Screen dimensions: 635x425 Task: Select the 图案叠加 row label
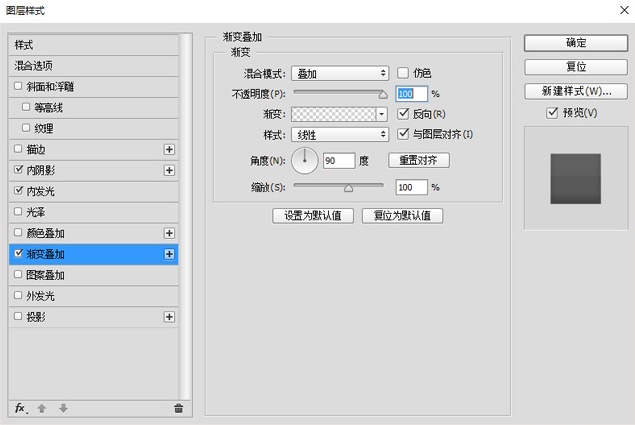point(45,275)
